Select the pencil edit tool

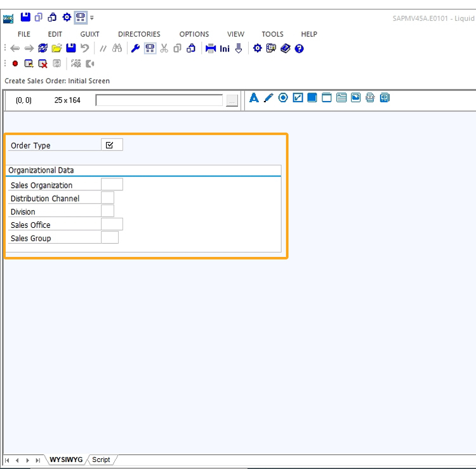click(268, 98)
